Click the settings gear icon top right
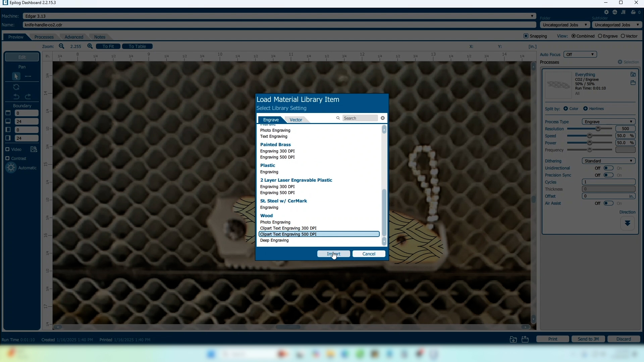The image size is (644, 362). 606,12
